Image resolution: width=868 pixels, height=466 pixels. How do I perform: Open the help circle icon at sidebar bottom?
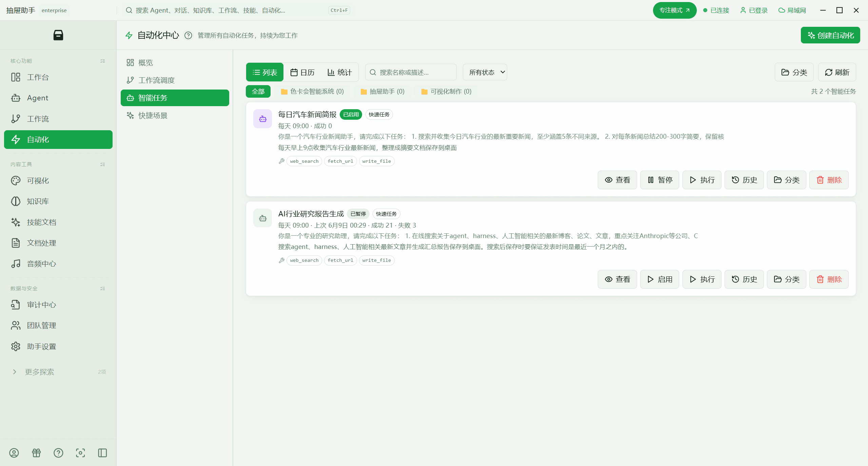coord(58,453)
